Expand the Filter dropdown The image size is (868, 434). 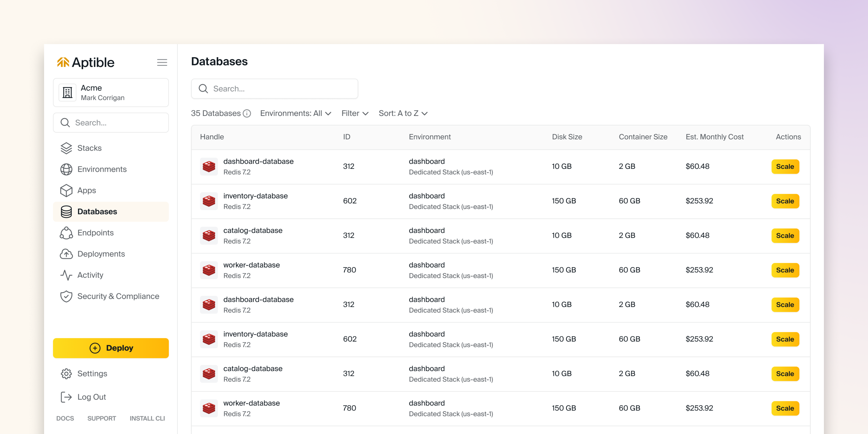354,114
